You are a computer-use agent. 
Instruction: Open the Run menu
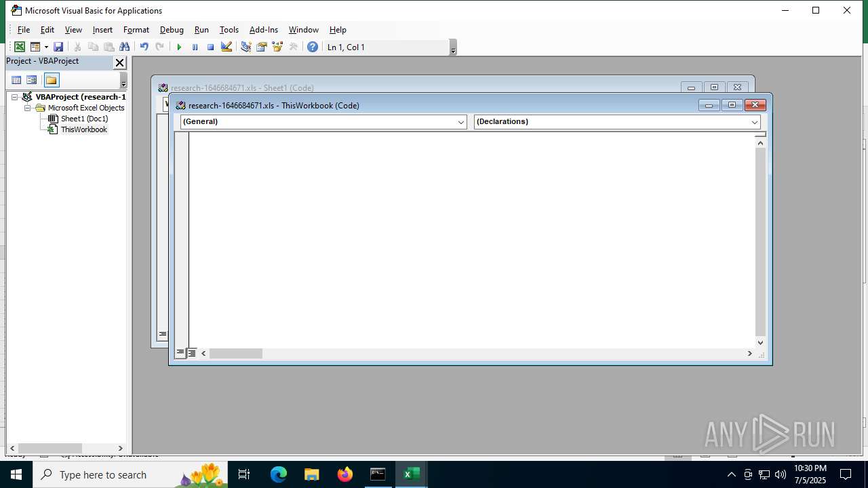point(201,30)
